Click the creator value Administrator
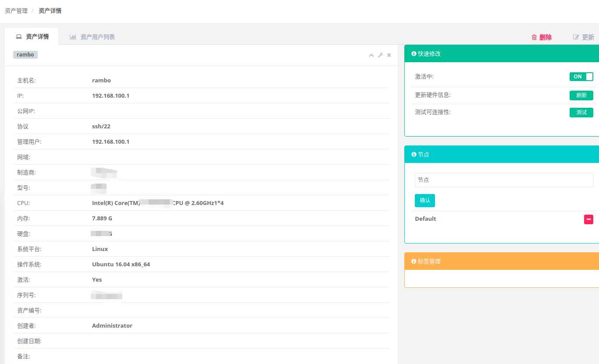This screenshot has width=599, height=364. [112, 325]
